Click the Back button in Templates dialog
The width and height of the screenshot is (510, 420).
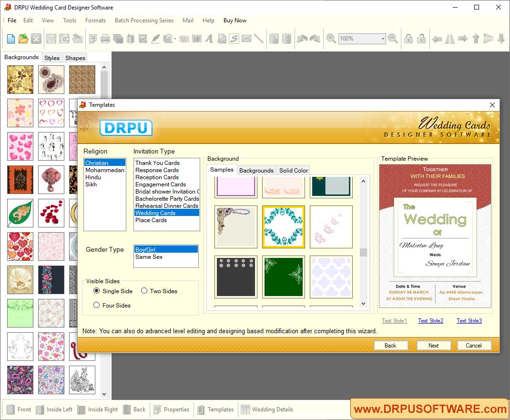pos(390,346)
